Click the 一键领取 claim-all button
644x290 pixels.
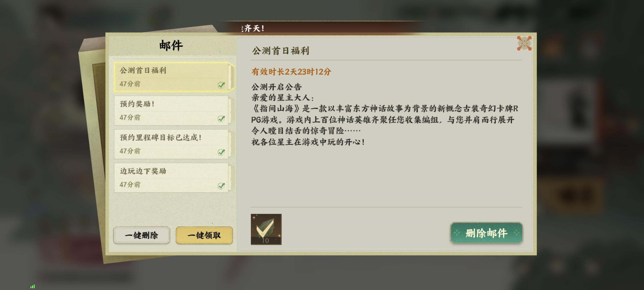coord(204,235)
